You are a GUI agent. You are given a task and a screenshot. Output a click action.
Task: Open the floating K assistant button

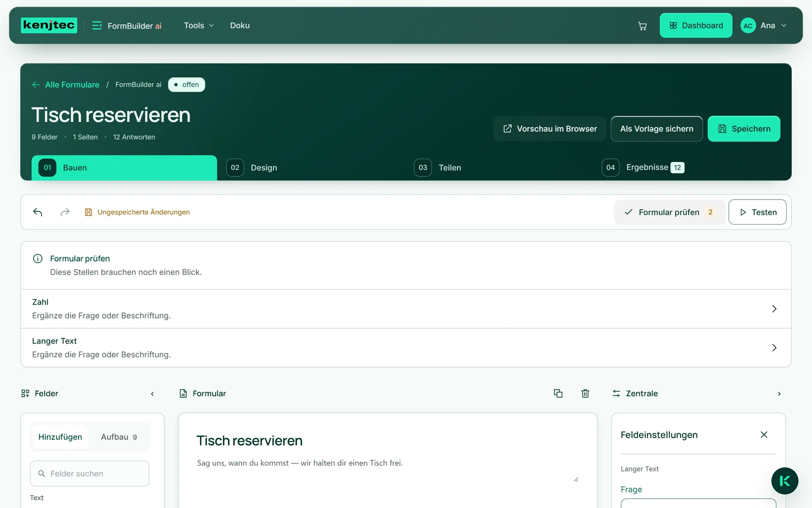tap(785, 481)
